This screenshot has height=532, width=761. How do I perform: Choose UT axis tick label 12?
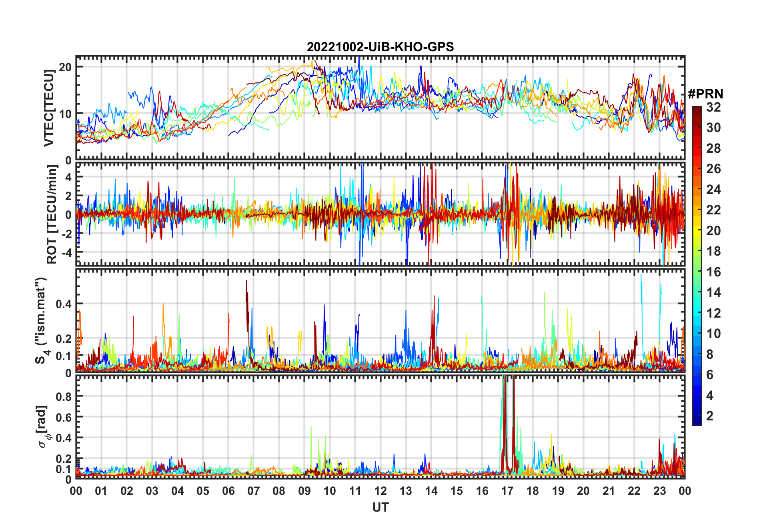pos(380,491)
